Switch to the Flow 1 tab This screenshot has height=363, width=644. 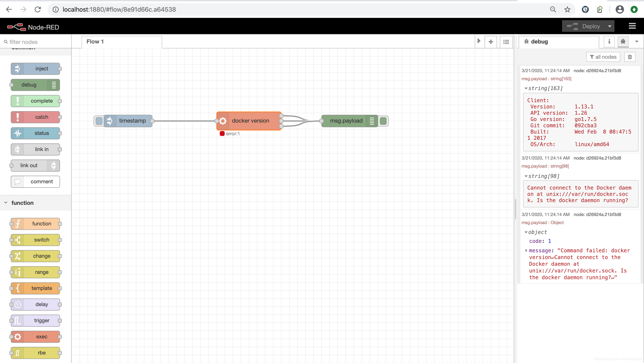(122, 42)
